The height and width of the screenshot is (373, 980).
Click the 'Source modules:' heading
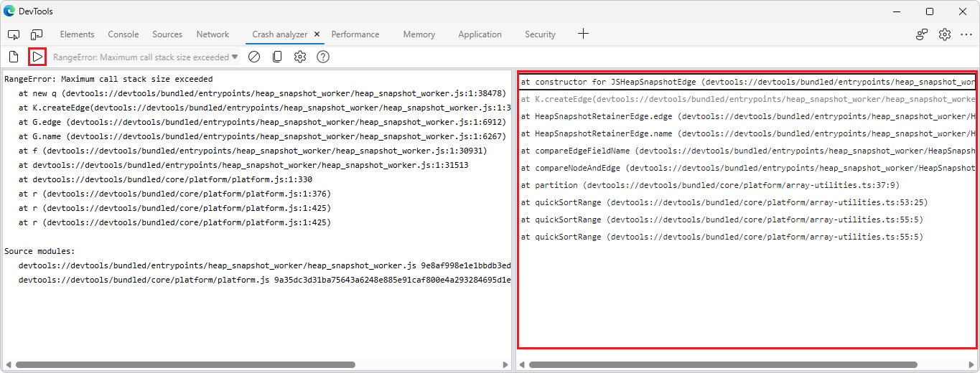[39, 251]
